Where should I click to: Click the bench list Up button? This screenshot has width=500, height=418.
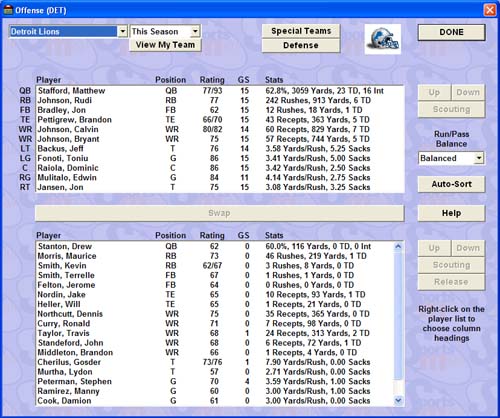click(x=434, y=248)
